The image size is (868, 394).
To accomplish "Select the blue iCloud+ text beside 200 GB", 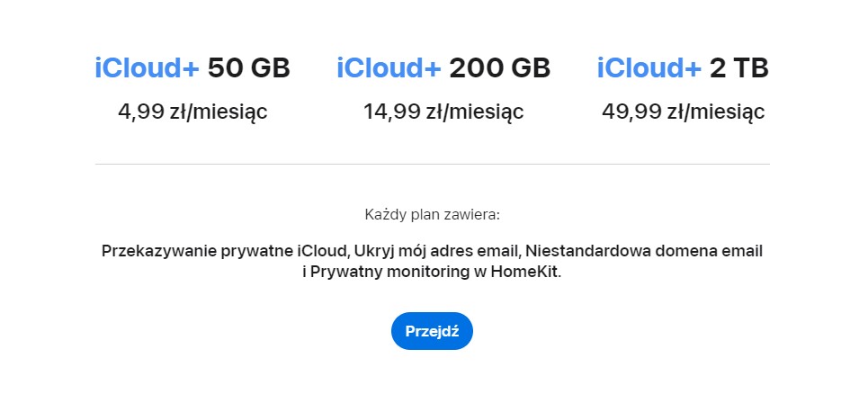I will pos(389,68).
